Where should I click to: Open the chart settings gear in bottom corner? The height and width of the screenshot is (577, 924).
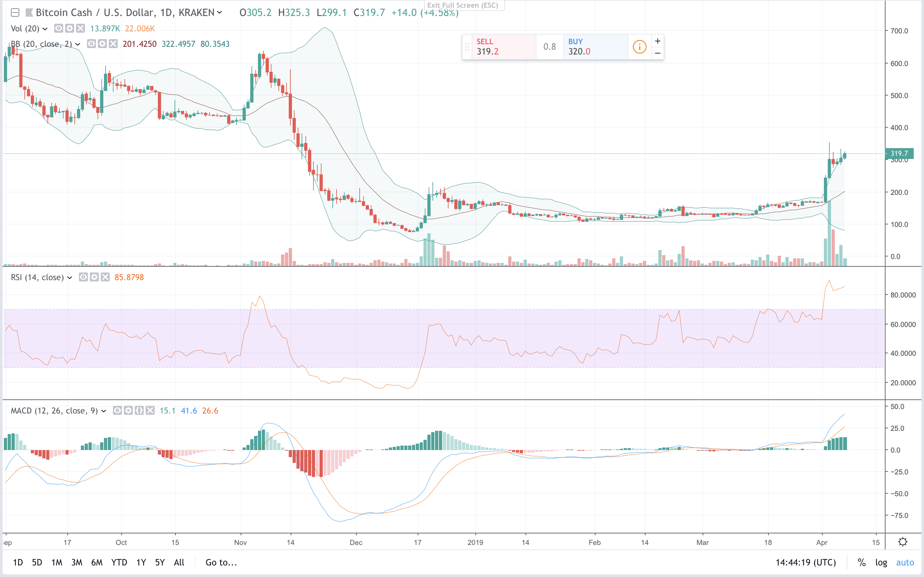coord(903,541)
